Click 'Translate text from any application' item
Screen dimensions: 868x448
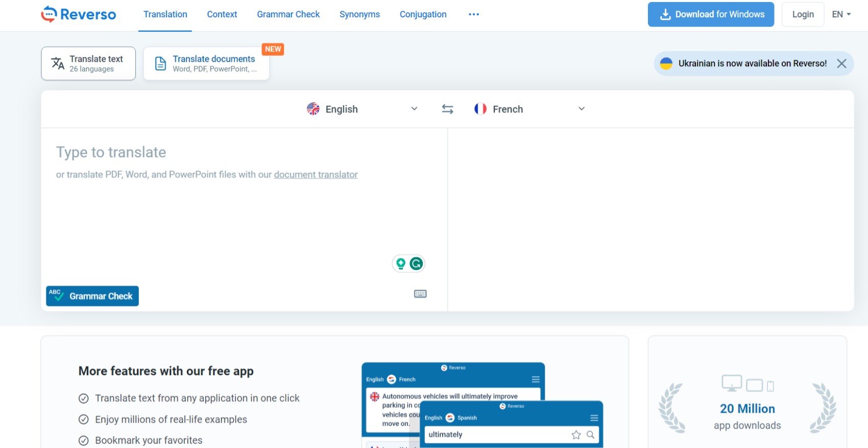pyautogui.click(x=197, y=398)
